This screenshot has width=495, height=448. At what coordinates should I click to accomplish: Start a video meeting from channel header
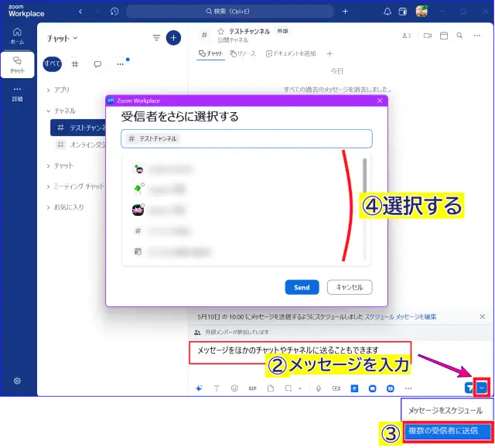click(428, 36)
